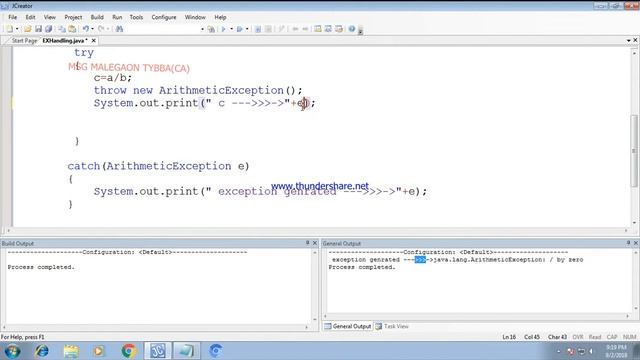Click the window layout icon left of Help

tap(338, 29)
